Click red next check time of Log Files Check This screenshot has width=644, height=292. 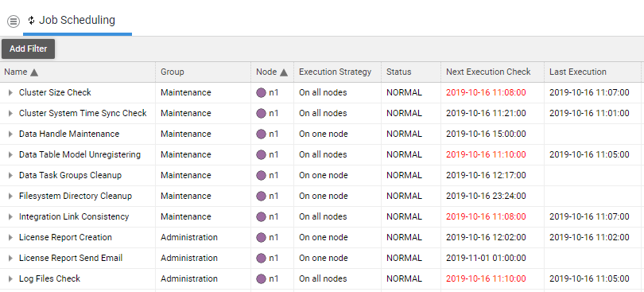(486, 278)
